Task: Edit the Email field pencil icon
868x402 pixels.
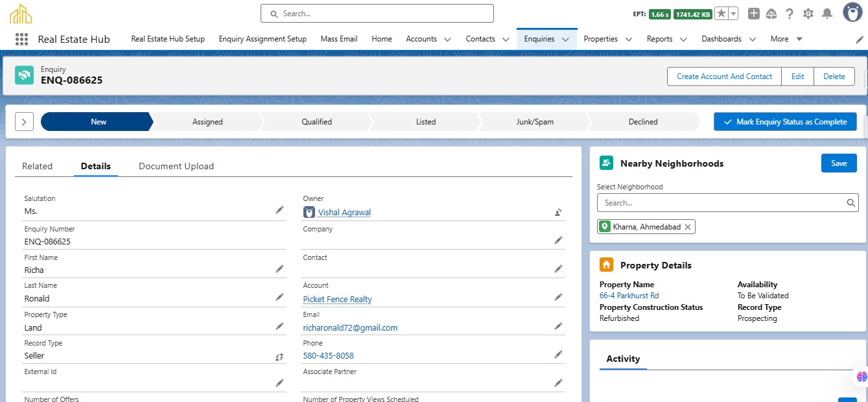Action: click(557, 326)
